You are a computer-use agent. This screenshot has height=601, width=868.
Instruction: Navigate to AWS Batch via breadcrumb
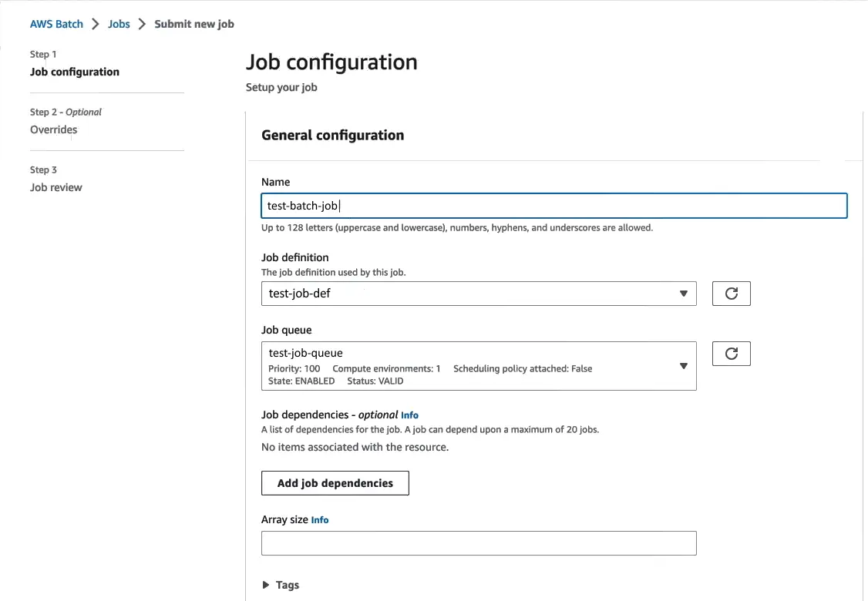(56, 23)
